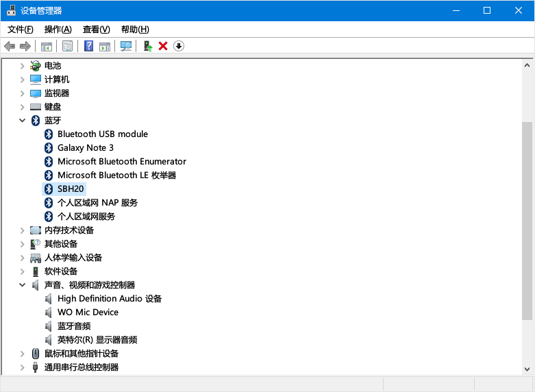
Task: Select the 软件设备 category label
Action: pos(61,271)
